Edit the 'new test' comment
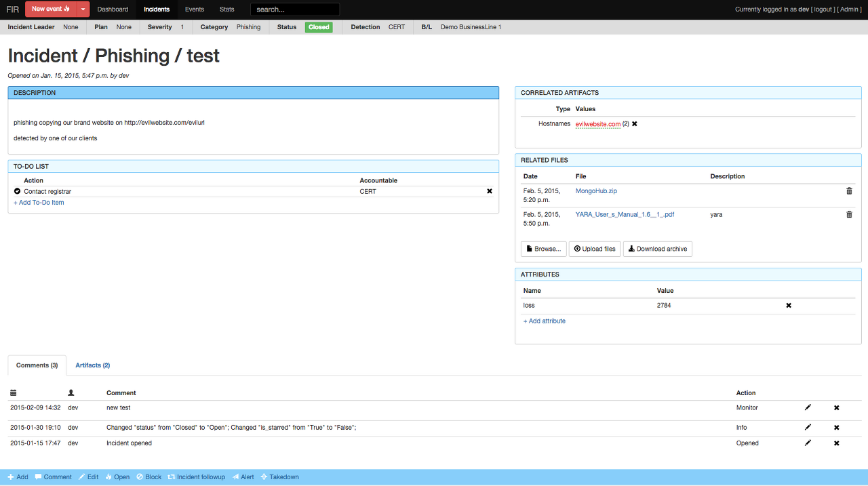Image resolution: width=868 pixels, height=486 pixels. coord(808,407)
